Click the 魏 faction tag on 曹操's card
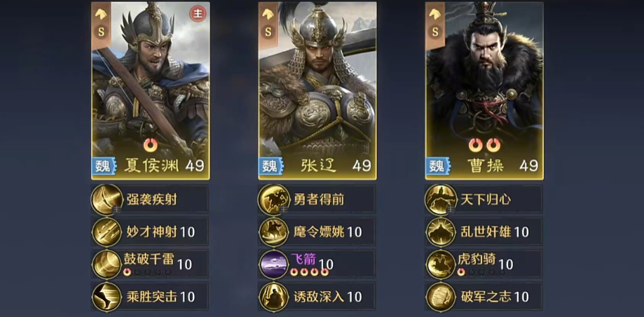 (438, 166)
